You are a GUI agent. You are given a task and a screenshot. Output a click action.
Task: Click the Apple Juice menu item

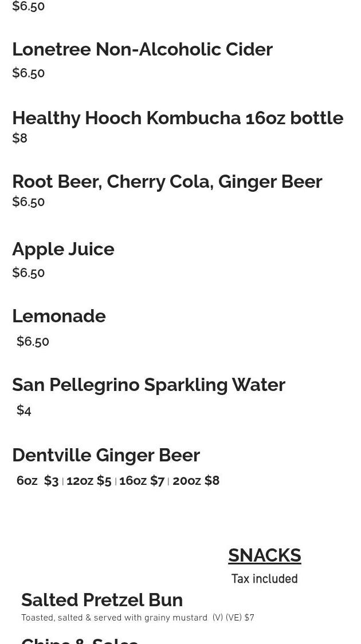64,250
